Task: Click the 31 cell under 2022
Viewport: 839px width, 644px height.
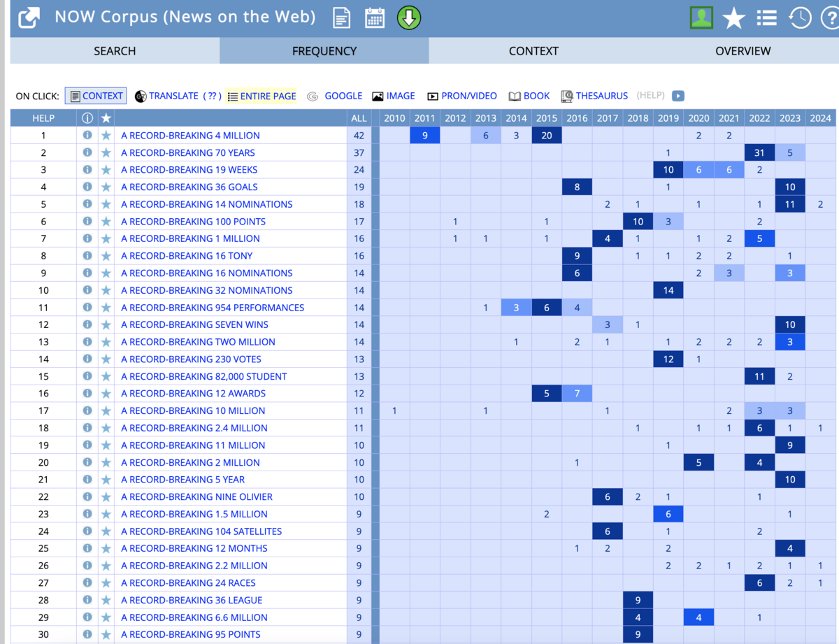Action: 759,152
